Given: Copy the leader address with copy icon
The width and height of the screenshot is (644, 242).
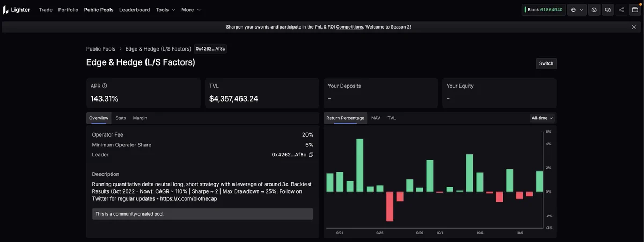Looking at the screenshot, I should pyautogui.click(x=311, y=155).
